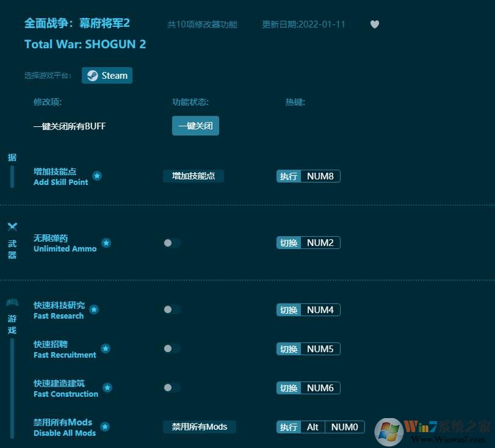
Task: Click the star icon beside Fast Research
Action: pyautogui.click(x=95, y=310)
